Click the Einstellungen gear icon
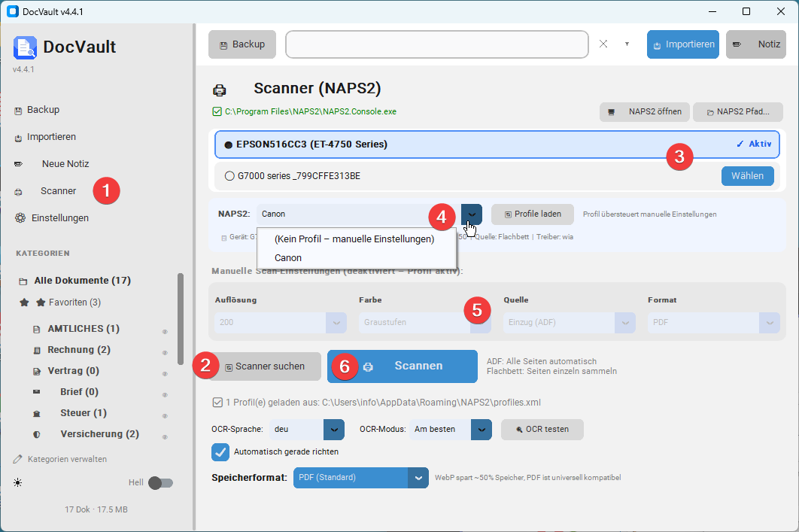 pos(20,218)
